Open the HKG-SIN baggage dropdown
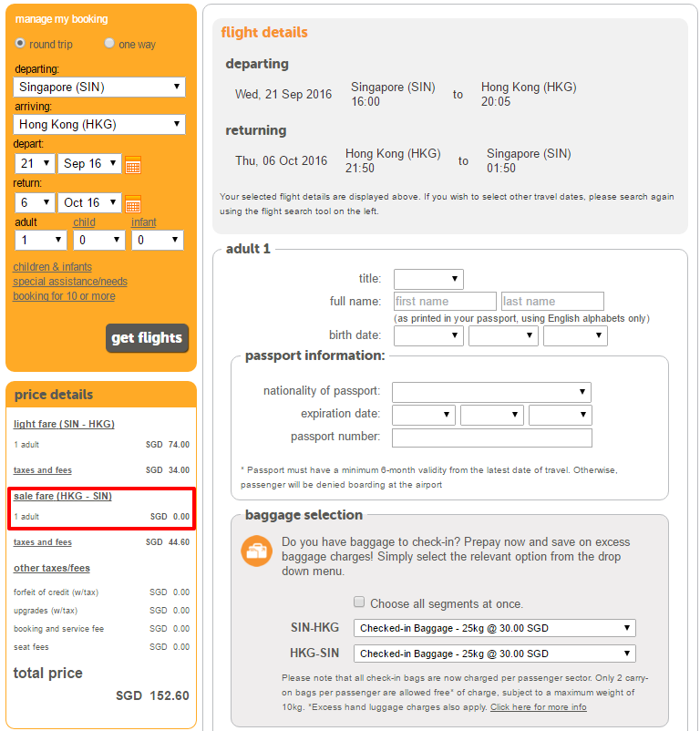Viewport: 700px width, 731px height. (x=495, y=654)
